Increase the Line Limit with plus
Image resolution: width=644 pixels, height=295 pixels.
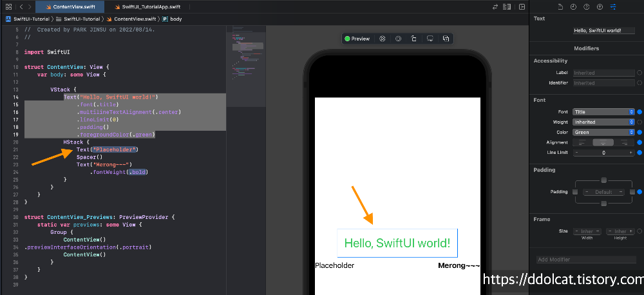630,153
